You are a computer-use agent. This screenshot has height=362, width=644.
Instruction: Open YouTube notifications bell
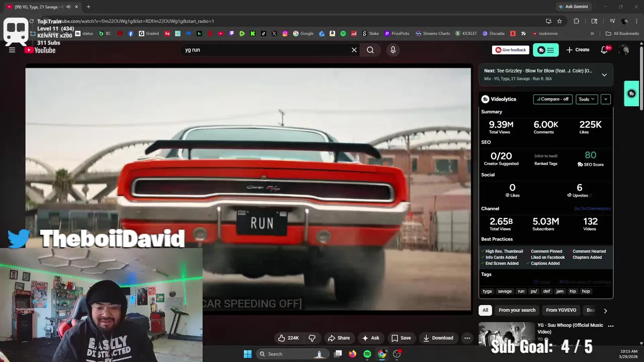pyautogui.click(x=605, y=50)
